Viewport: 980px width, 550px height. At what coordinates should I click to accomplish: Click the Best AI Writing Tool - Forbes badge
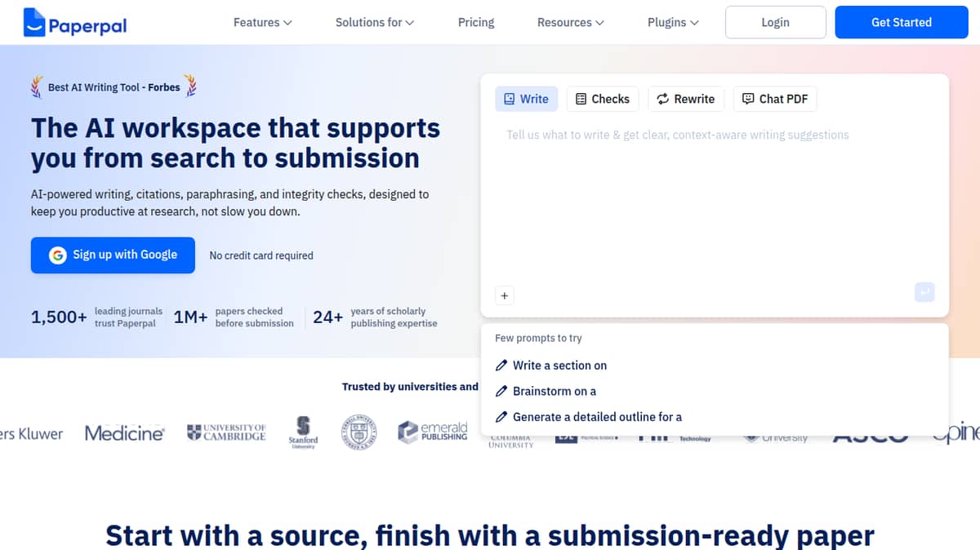pos(114,86)
